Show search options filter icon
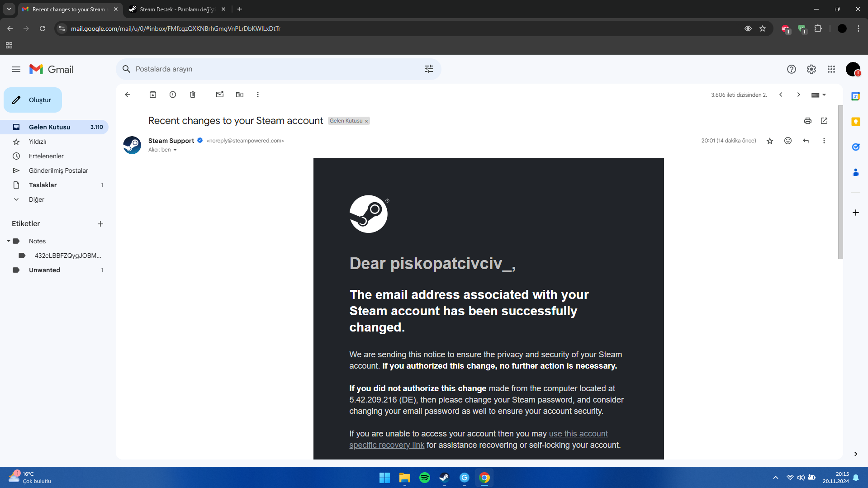Viewport: 868px width, 488px height. [x=429, y=69]
